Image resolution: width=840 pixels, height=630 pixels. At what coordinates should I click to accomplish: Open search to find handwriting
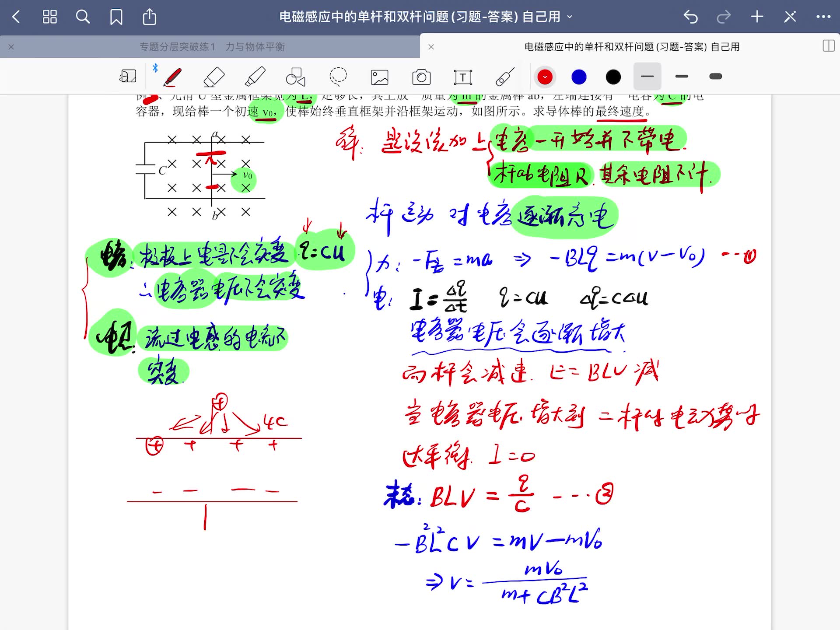click(83, 17)
